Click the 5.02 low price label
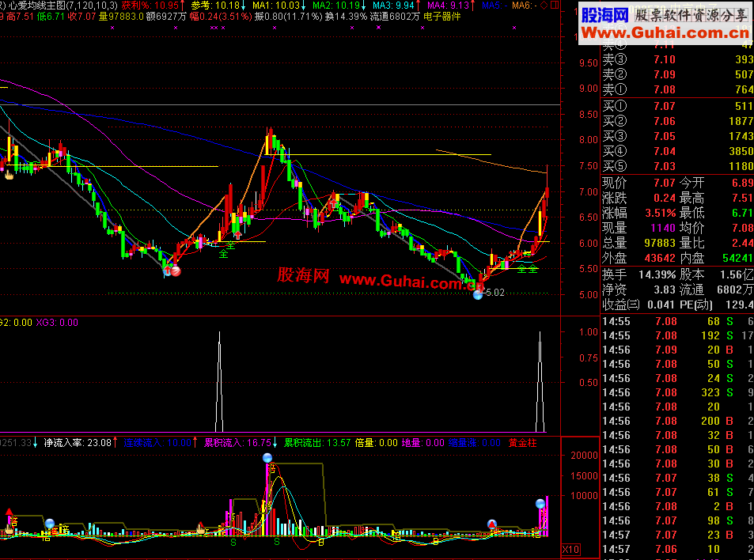The width and height of the screenshot is (754, 560). point(494,293)
